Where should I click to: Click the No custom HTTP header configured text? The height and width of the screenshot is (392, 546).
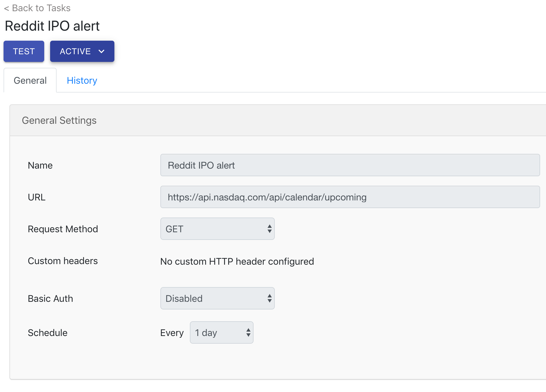237,261
